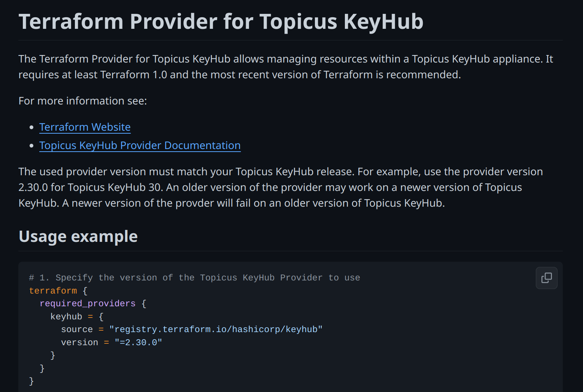The width and height of the screenshot is (583, 392).
Task: Click the required_providers keyword in the code
Action: coord(88,304)
